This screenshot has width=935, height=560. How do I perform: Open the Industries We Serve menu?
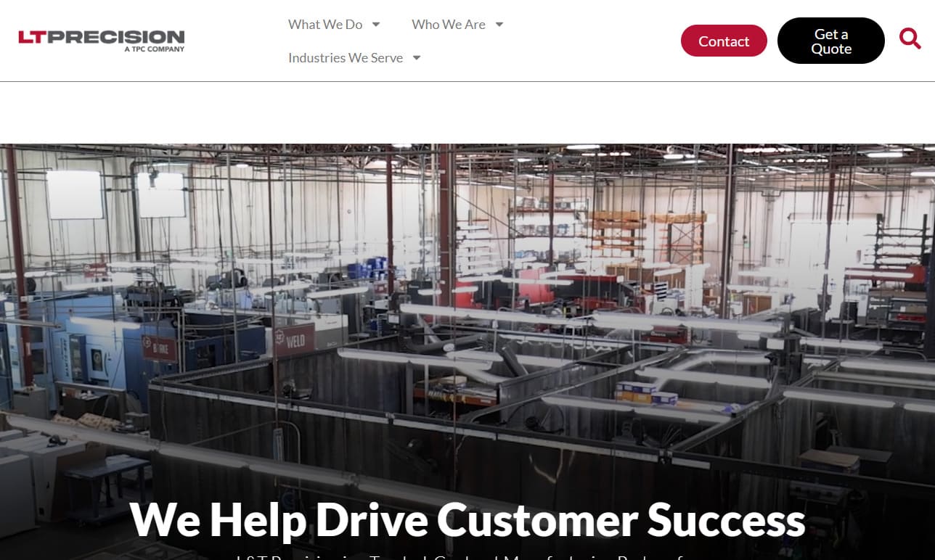(x=346, y=58)
